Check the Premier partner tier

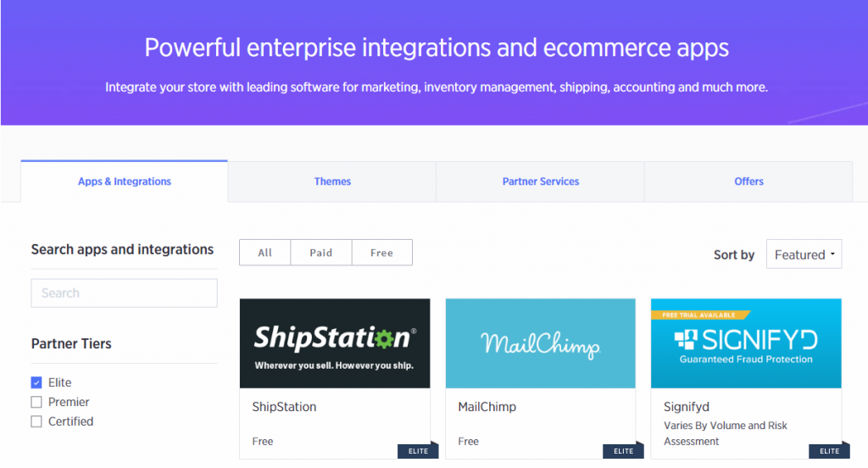tap(36, 402)
